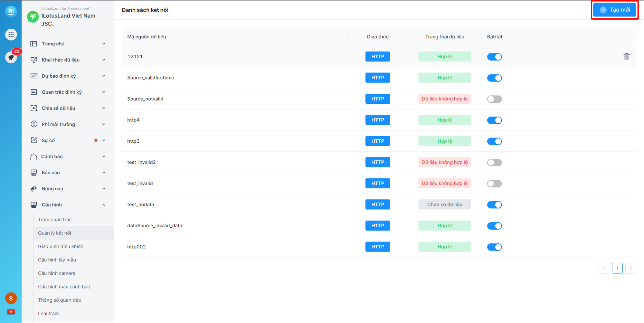
Task: Toggle the Source_validfirsttime switch
Action: click(x=495, y=78)
